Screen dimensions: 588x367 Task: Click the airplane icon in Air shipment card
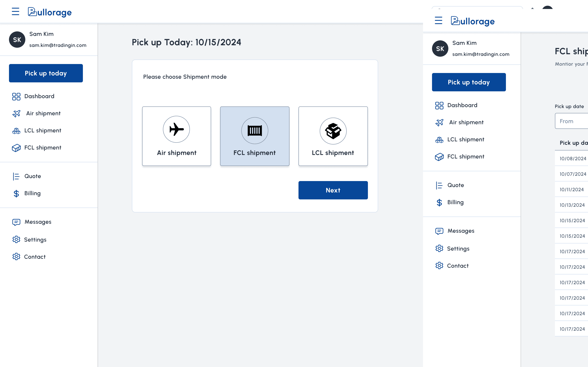pyautogui.click(x=176, y=129)
